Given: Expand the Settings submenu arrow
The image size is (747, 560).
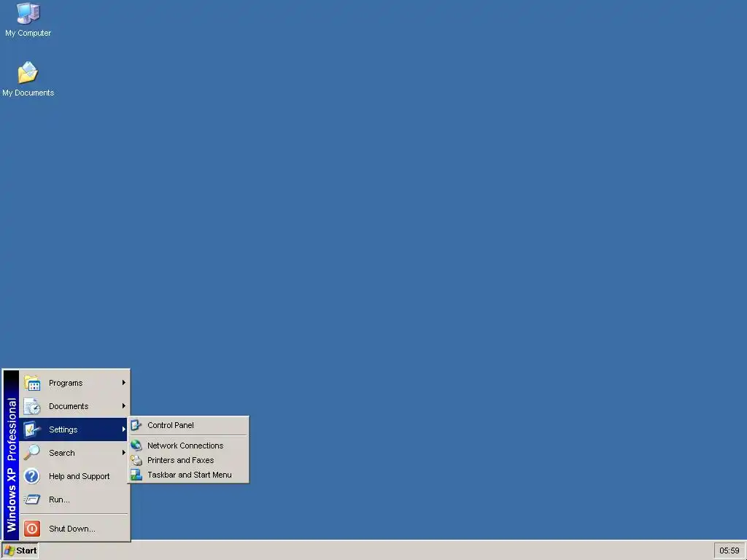Looking at the screenshot, I should point(124,429).
